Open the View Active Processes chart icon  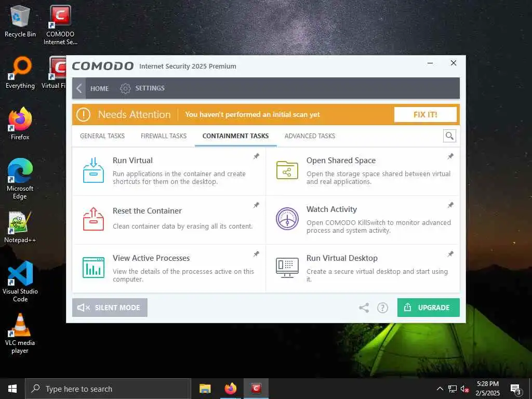(94, 268)
